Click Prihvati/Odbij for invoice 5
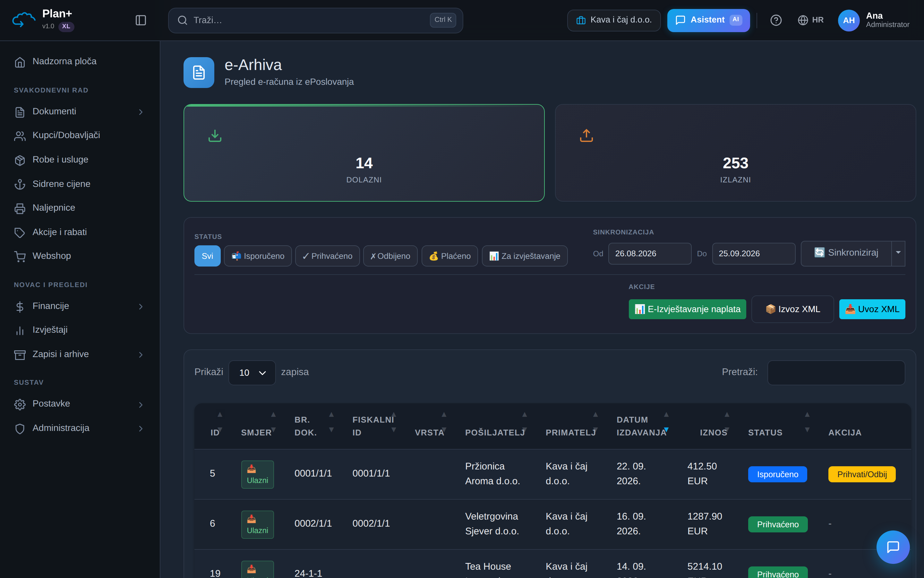The height and width of the screenshot is (578, 924). pyautogui.click(x=862, y=474)
